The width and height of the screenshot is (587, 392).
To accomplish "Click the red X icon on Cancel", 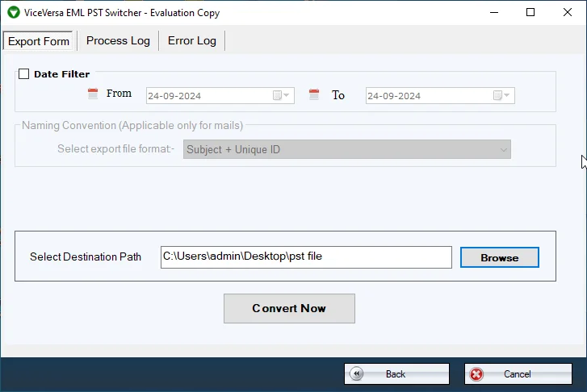I will [x=476, y=374].
